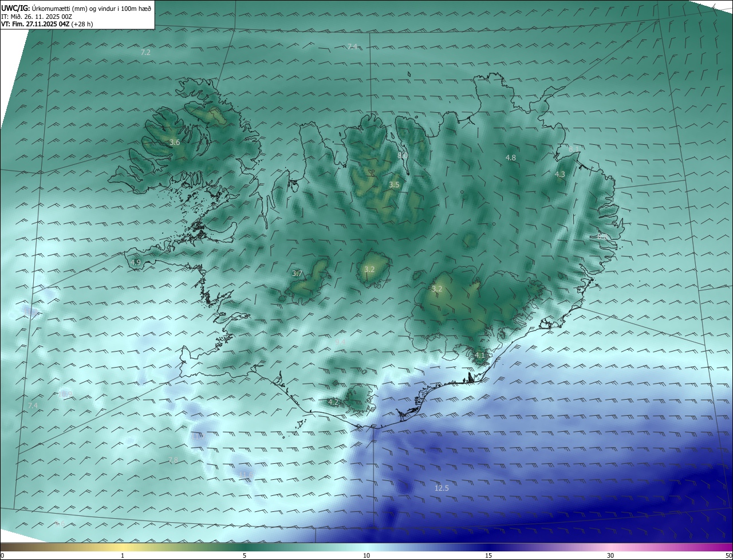Click the title text "Úrkomumætti (mm) og vindur í 100m hæð"
The width and height of the screenshot is (733, 560).
tap(91, 8)
